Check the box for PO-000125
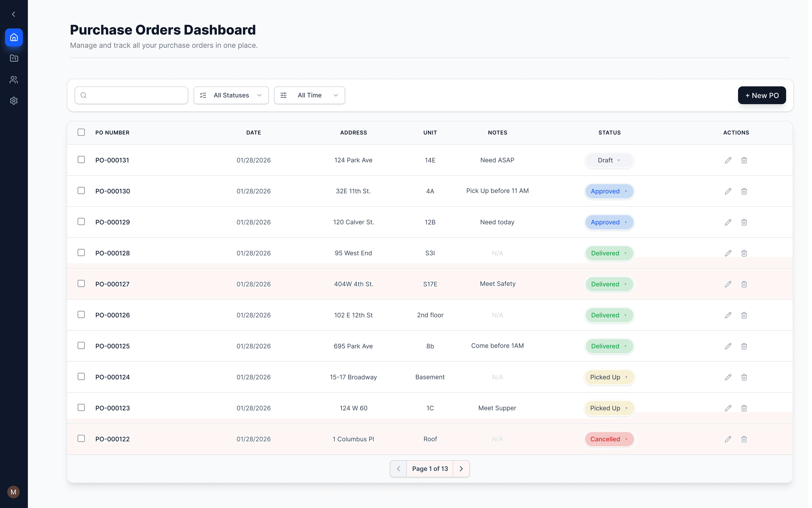Viewport: 812px width, 508px height. 81,345
